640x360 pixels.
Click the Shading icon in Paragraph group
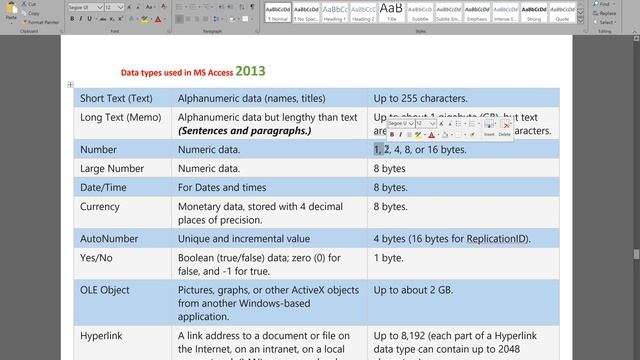click(x=233, y=19)
